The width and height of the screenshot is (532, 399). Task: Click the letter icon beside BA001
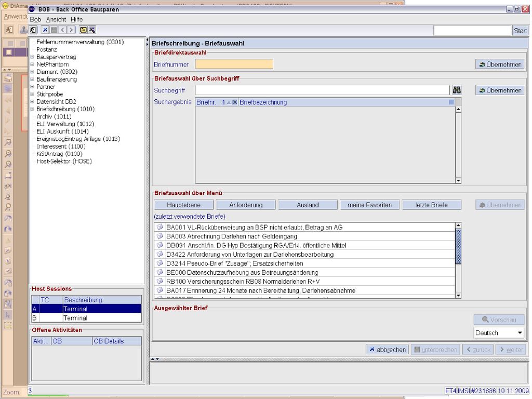click(x=160, y=227)
